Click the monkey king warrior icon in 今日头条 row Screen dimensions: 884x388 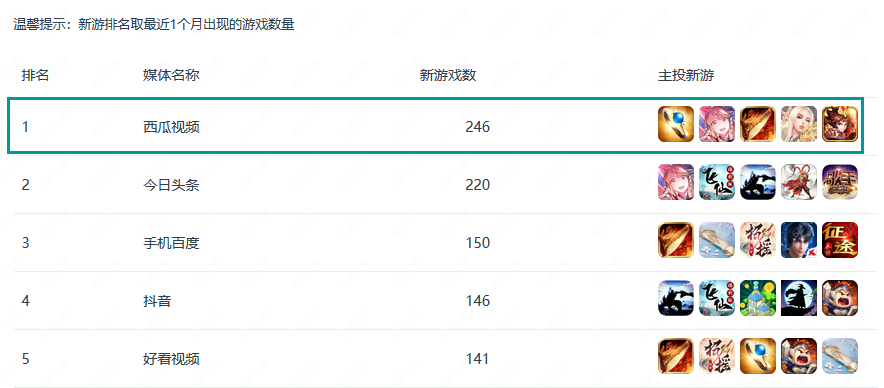tap(799, 182)
